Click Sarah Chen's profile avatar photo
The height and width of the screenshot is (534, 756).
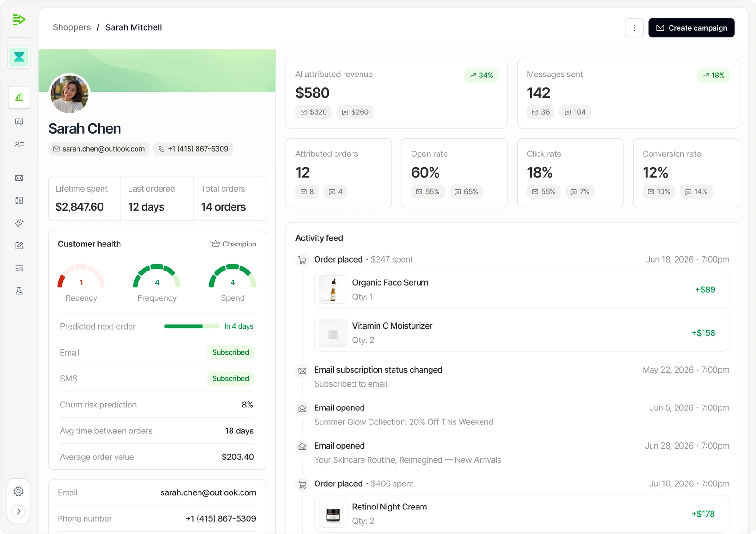(x=69, y=94)
